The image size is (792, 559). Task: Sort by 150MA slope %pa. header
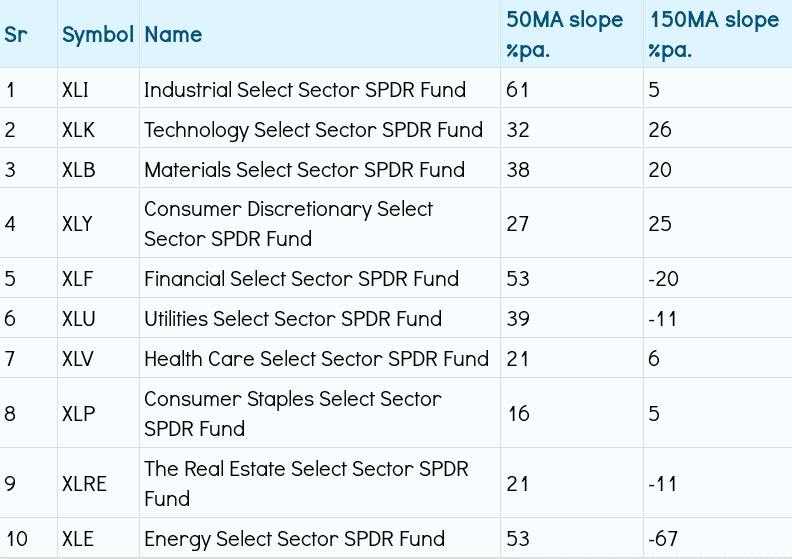[713, 35]
